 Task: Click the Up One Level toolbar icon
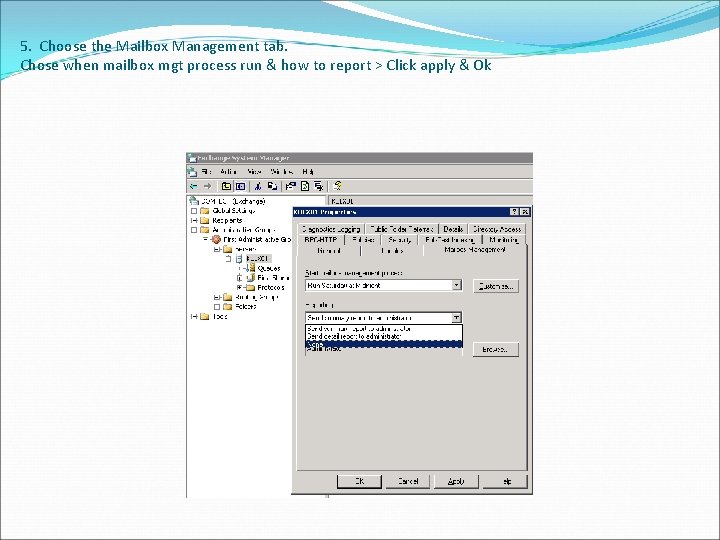226,186
